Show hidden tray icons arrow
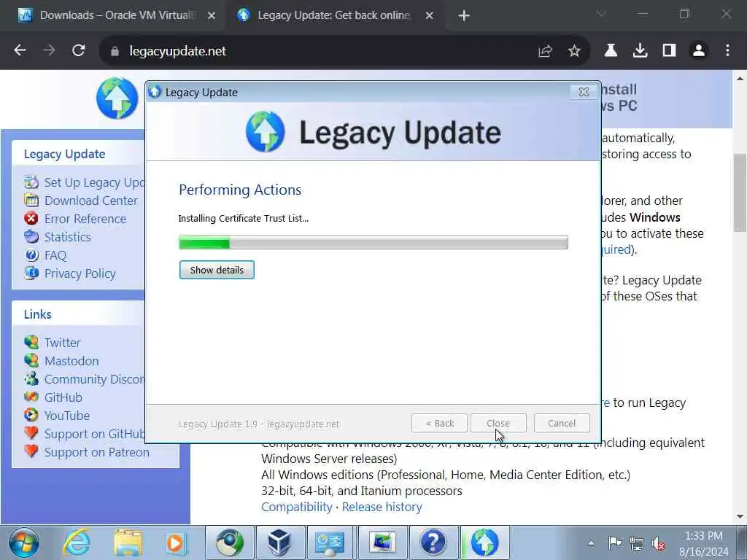Viewport: 747px width, 560px height. click(x=591, y=543)
